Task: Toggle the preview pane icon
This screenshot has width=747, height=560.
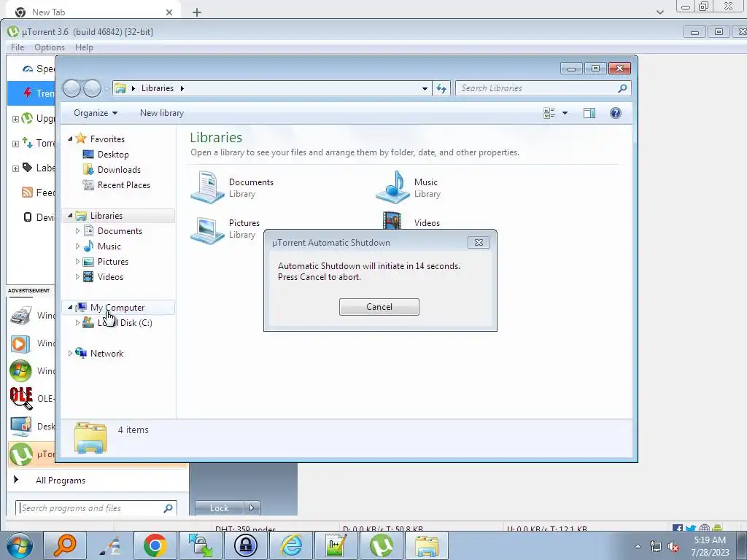Action: coord(589,113)
